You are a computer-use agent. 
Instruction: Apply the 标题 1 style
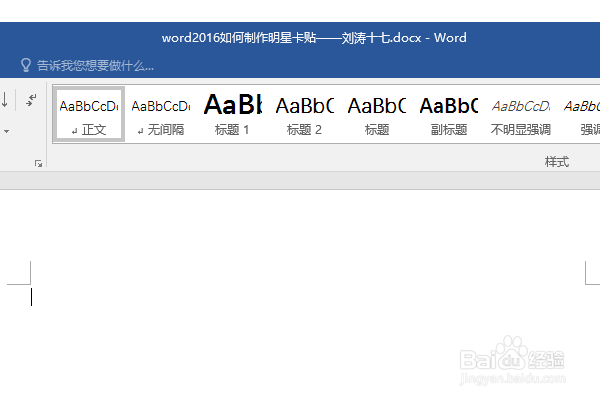233,114
